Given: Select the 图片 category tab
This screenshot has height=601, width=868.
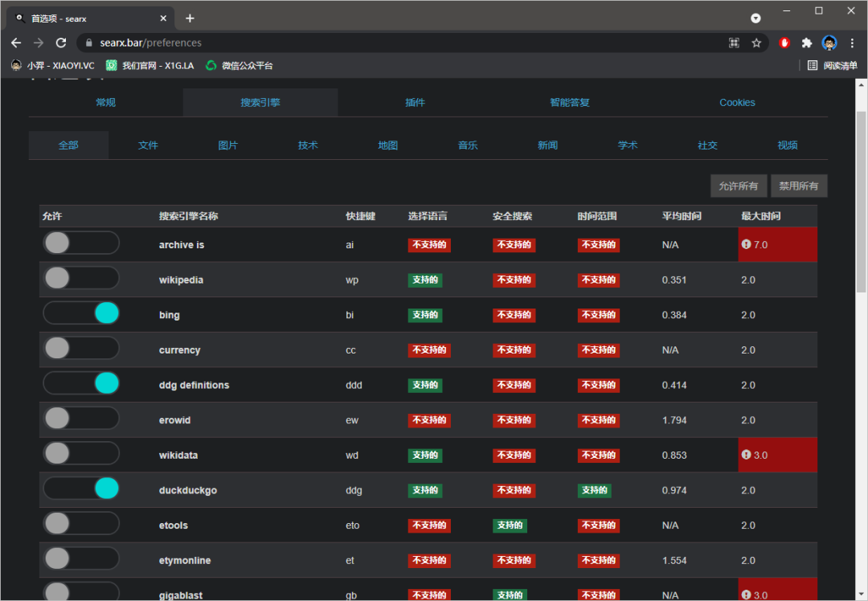Looking at the screenshot, I should point(228,145).
